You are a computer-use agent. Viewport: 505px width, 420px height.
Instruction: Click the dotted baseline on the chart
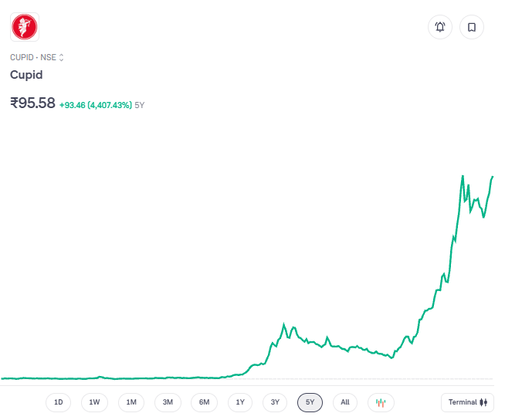click(x=309, y=379)
